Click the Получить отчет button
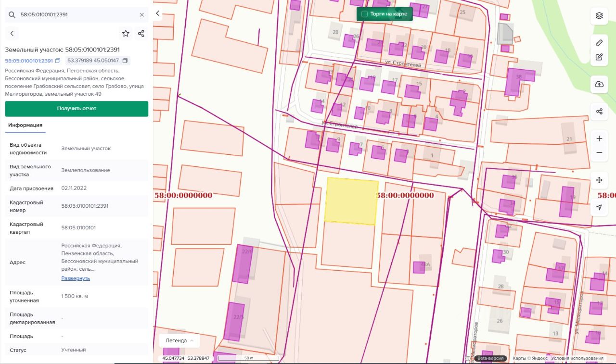 (x=77, y=109)
